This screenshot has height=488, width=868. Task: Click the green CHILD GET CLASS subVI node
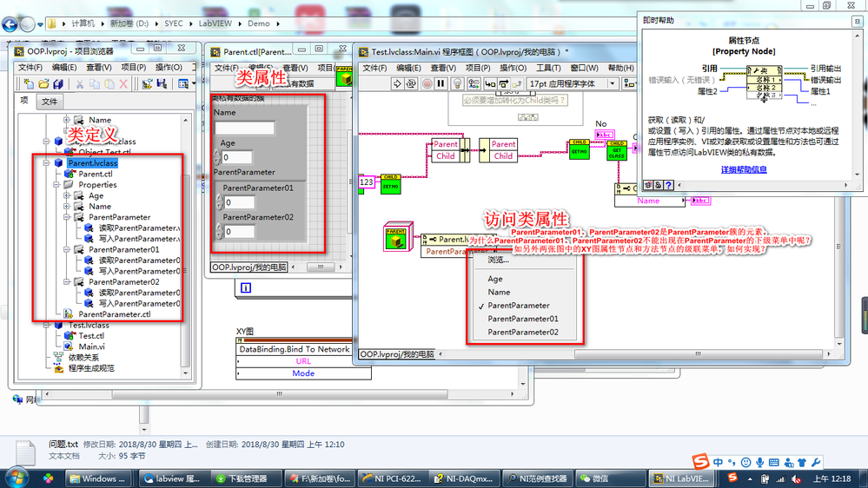(617, 150)
